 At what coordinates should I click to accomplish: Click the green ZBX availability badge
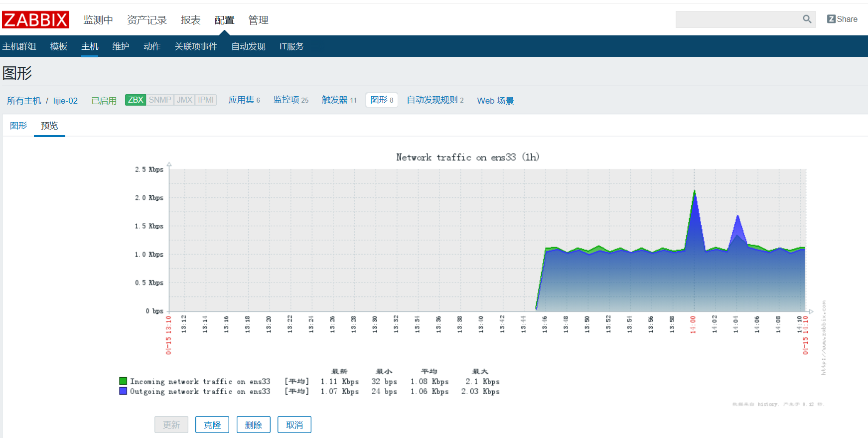point(136,100)
